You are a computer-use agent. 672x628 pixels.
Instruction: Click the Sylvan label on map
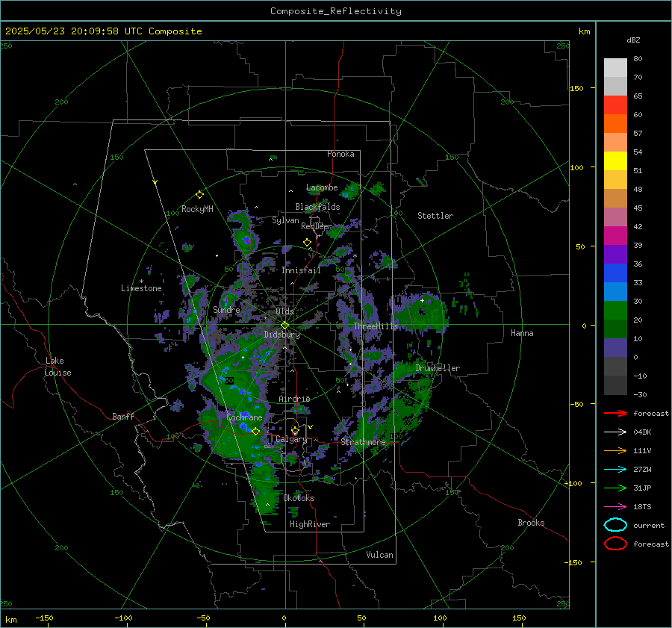(285, 220)
